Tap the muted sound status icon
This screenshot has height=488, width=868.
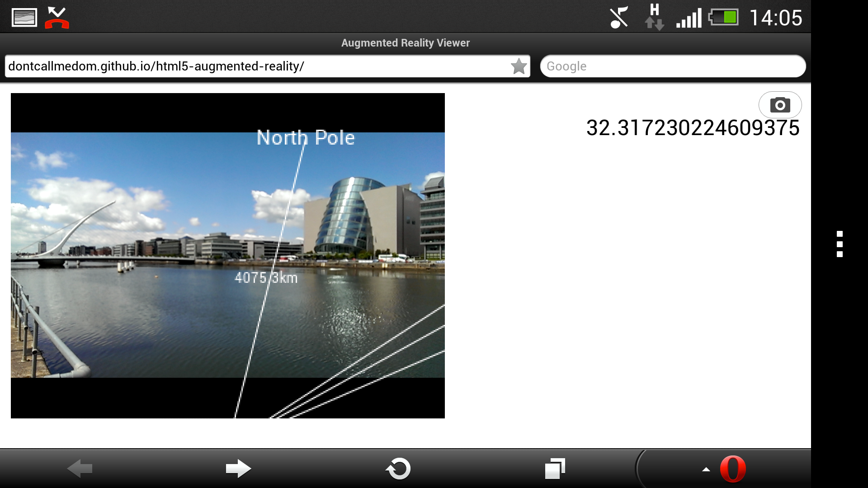(618, 17)
